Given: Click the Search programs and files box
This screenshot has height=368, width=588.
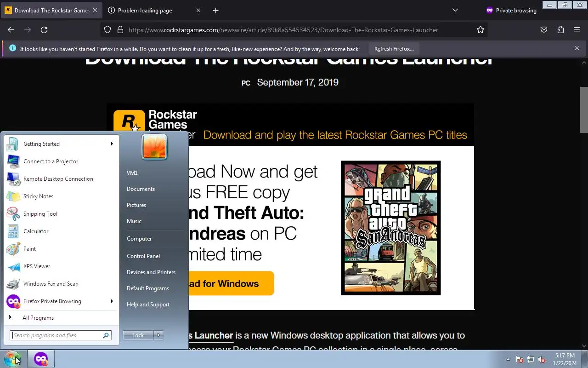Looking at the screenshot, I should [x=61, y=335].
